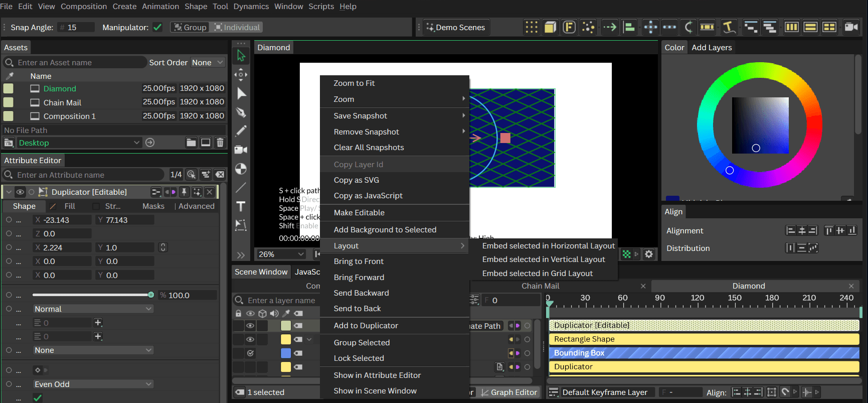Click the circular arc toolbar icon
Screen dimensions: 868x403
point(688,27)
